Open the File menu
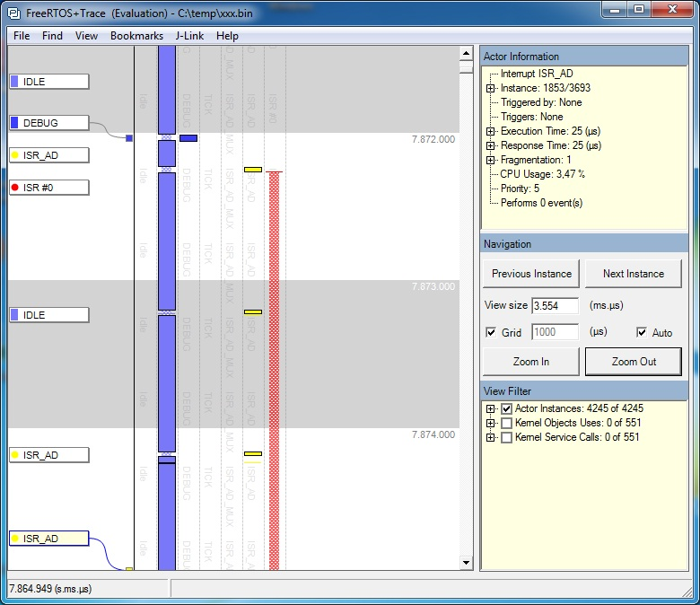The image size is (700, 605). click(x=22, y=36)
